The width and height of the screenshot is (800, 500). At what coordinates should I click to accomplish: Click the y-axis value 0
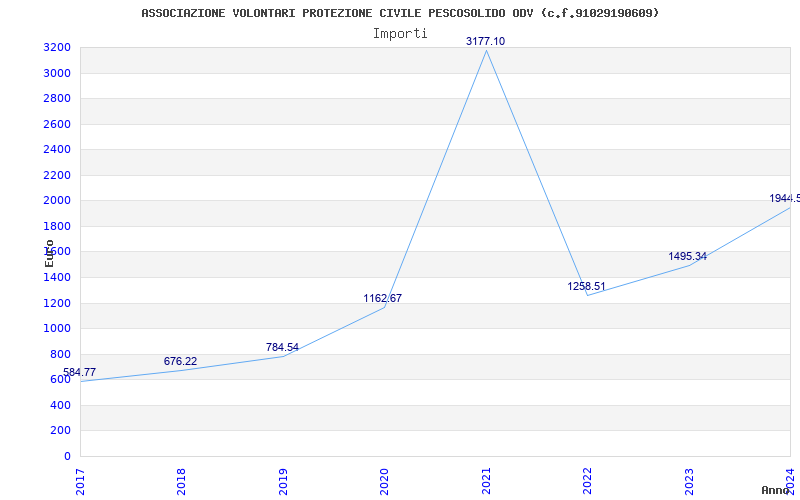(67, 456)
